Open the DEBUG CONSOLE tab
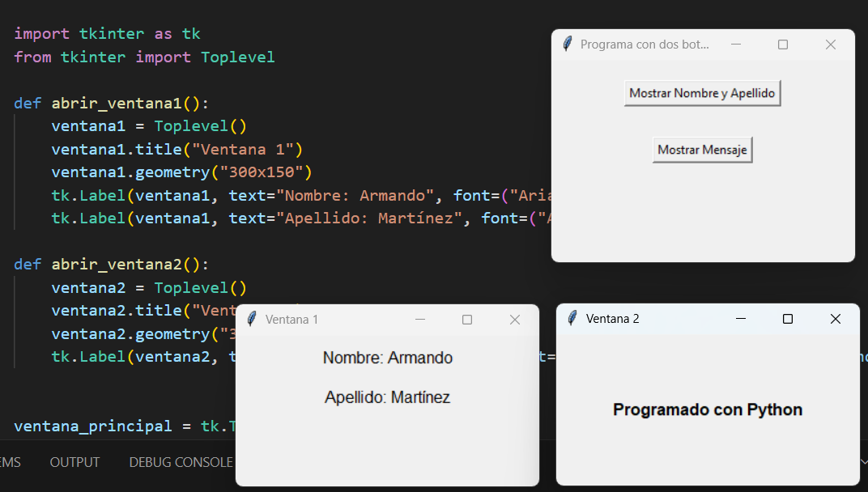 (x=181, y=462)
